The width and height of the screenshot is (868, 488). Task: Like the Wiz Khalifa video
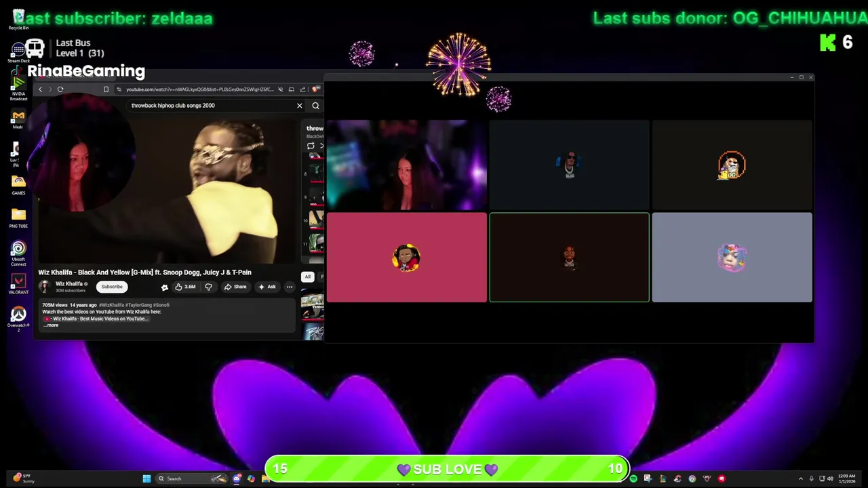click(x=185, y=287)
